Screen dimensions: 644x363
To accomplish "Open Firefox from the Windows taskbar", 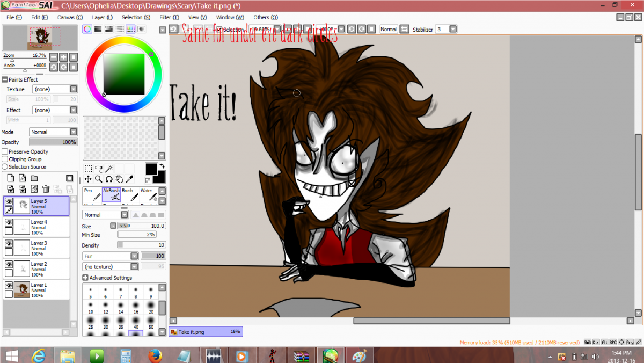I will 156,355.
